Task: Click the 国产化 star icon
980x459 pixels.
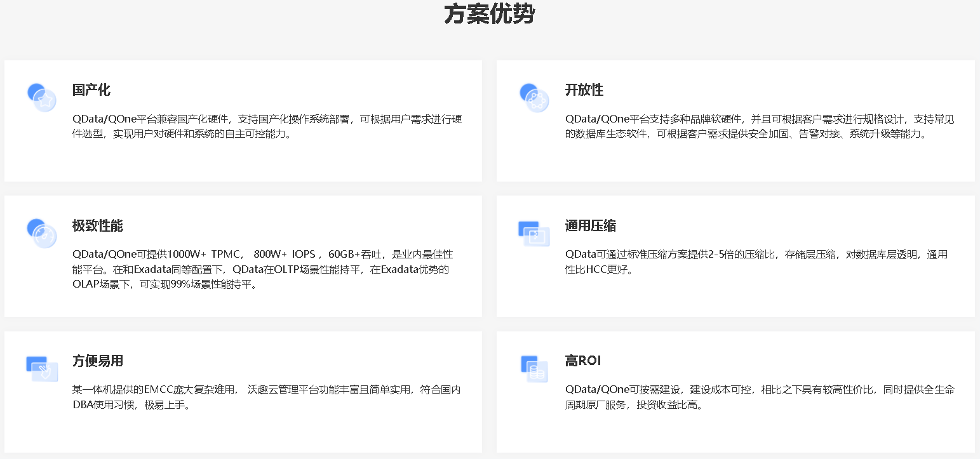Action: [42, 98]
